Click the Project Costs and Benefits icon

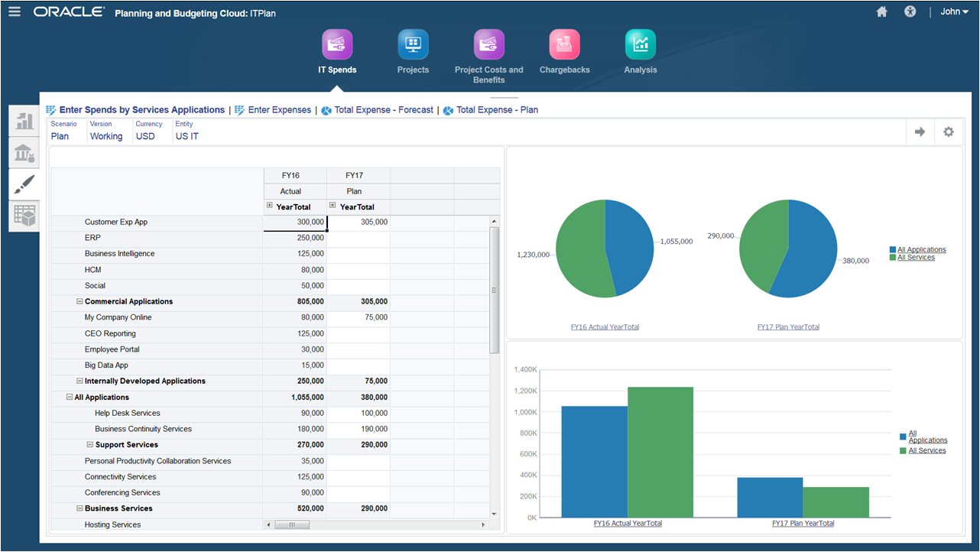488,44
